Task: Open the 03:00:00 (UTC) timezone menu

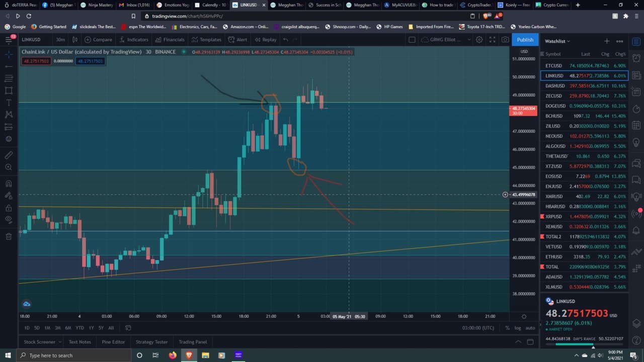Action: coord(478,328)
